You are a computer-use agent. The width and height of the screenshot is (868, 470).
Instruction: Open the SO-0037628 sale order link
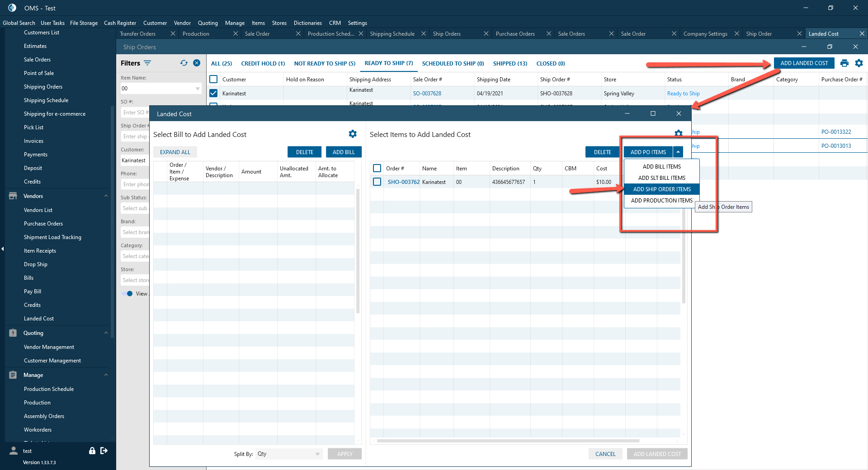(427, 94)
